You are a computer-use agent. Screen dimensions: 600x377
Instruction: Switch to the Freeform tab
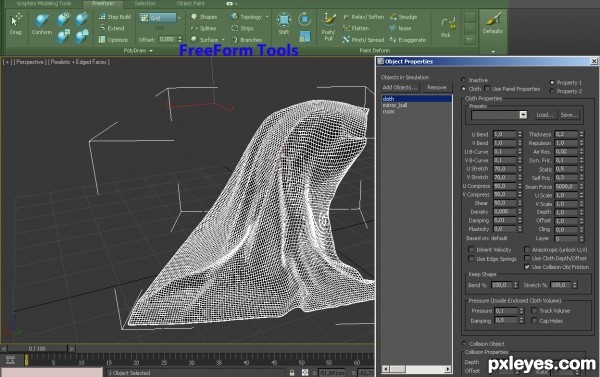click(x=103, y=3)
